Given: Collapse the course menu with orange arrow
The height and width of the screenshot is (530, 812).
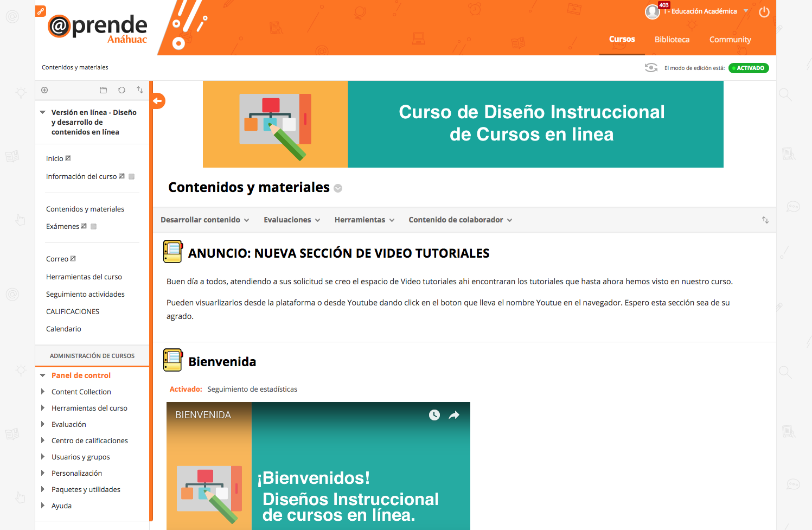Looking at the screenshot, I should coord(158,101).
